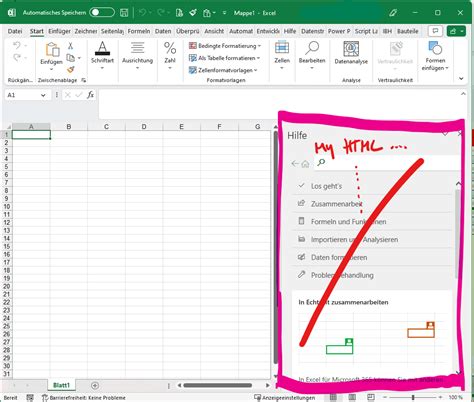Click the zoom out minus button

tap(385, 397)
